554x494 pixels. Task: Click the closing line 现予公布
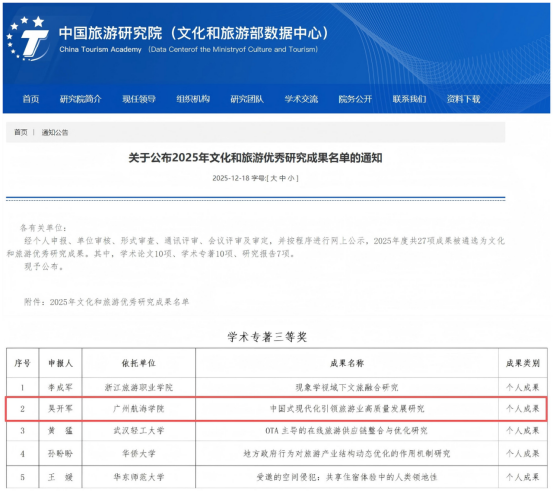tap(44, 266)
